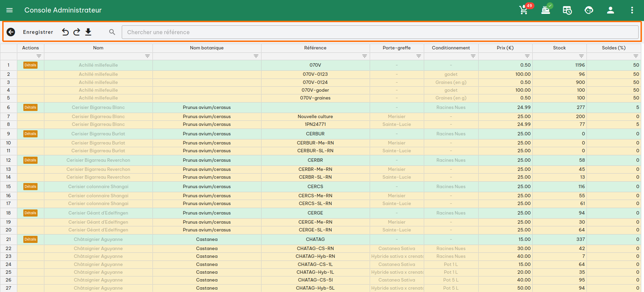Open the three-dot overflow menu
This screenshot has width=644, height=292.
click(632, 10)
